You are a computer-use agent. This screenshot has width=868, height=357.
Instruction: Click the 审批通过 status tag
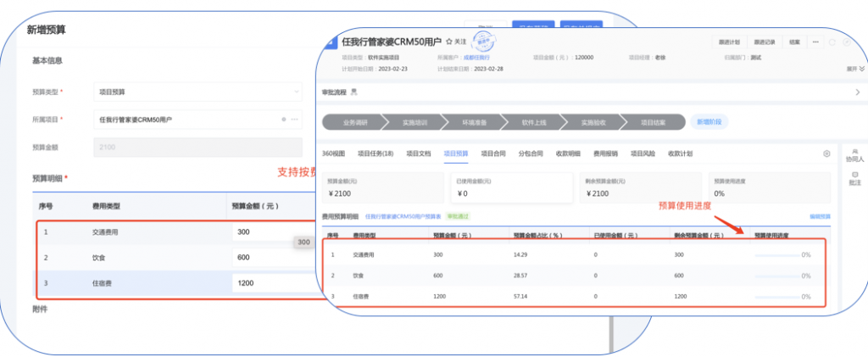point(458,216)
